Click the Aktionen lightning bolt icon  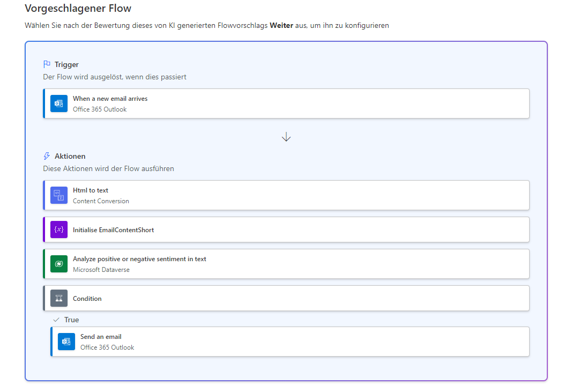click(47, 156)
